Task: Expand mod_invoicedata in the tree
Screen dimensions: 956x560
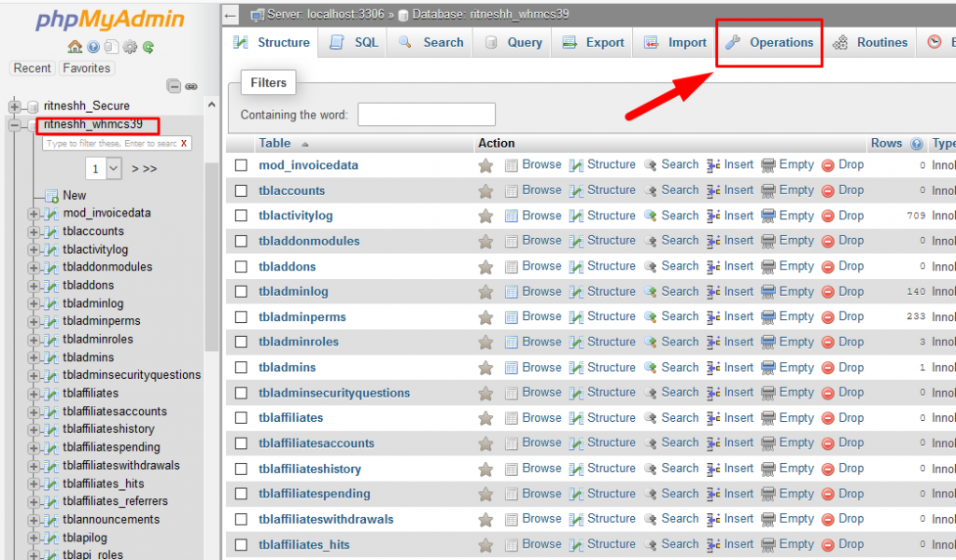Action: [34, 214]
